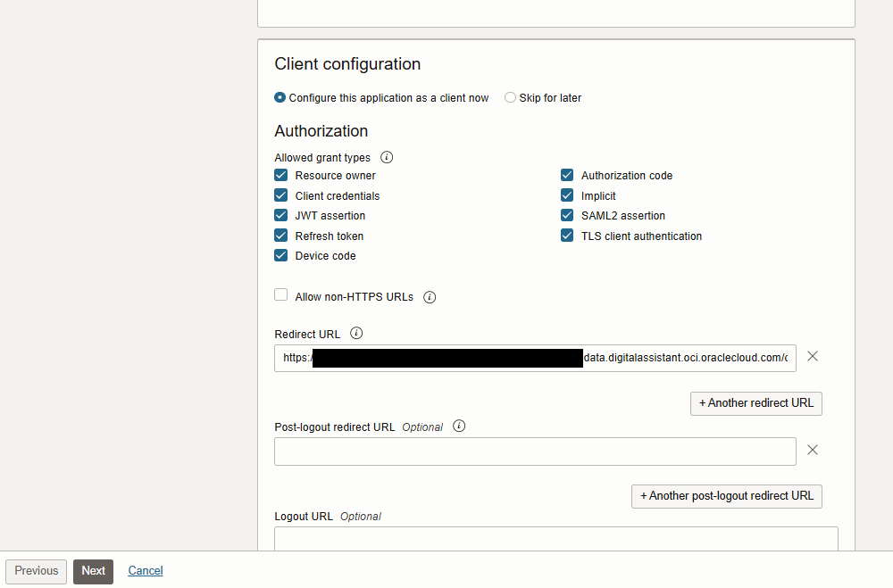Toggle the SAML2 assertion checkbox
The height and width of the screenshot is (588, 893).
[x=567, y=215]
